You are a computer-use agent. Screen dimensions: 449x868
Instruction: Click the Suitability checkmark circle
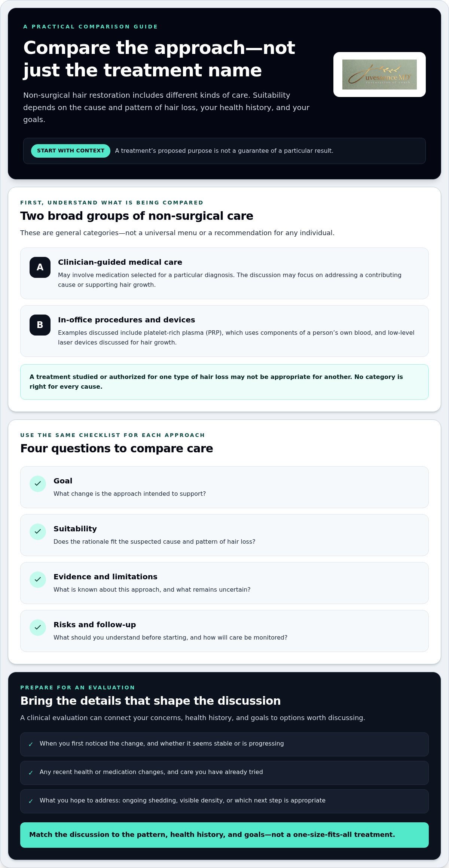pyautogui.click(x=38, y=532)
